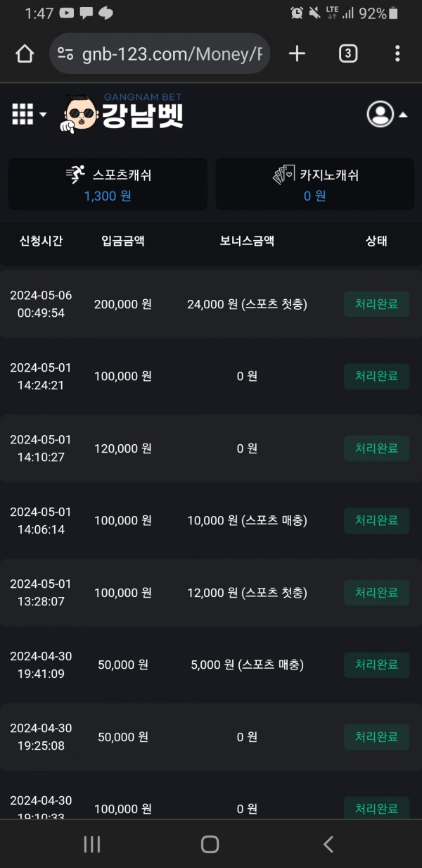422x868 pixels.
Task: Expand the arrow beside the grid menu
Action: pyautogui.click(x=43, y=115)
